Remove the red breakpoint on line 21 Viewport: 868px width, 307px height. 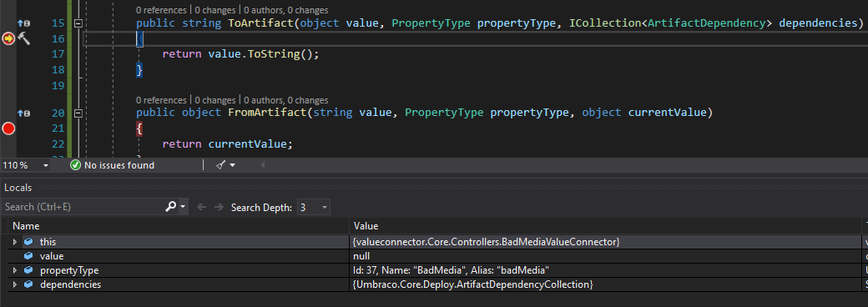pyautogui.click(x=8, y=128)
